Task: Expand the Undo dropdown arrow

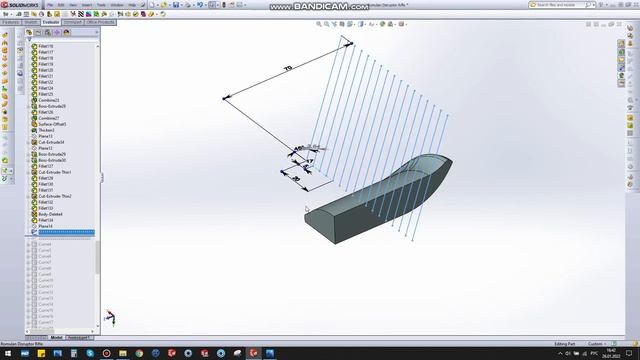Action: tap(205, 5)
